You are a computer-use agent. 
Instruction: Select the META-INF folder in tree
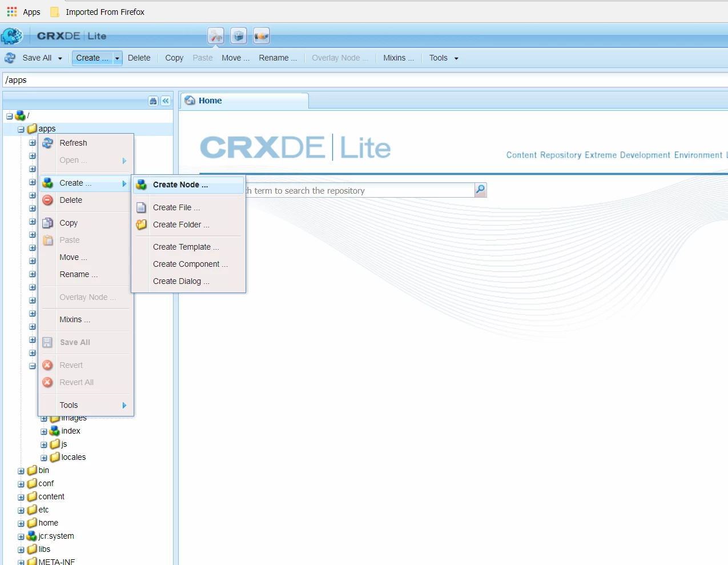pos(57,562)
